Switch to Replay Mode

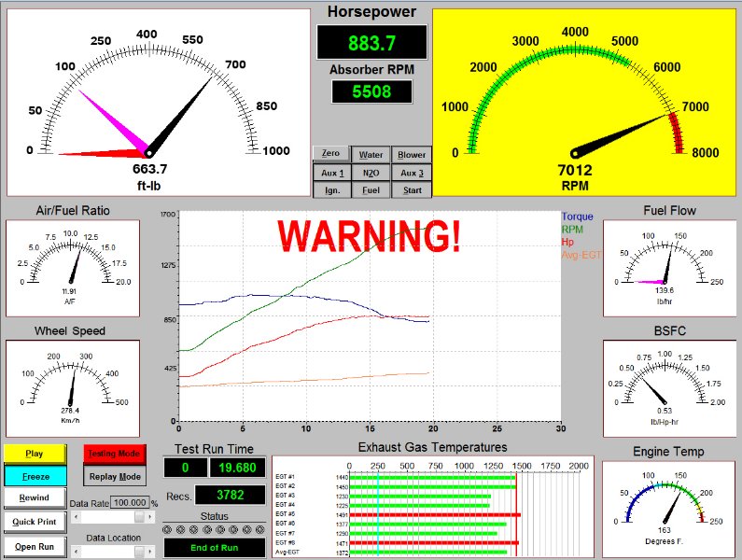[115, 476]
